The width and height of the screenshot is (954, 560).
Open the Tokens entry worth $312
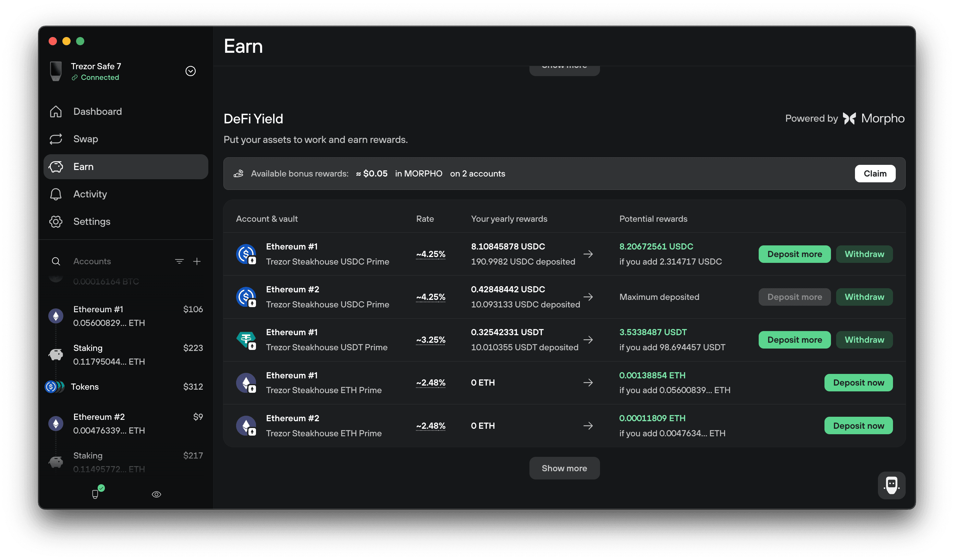point(126,387)
